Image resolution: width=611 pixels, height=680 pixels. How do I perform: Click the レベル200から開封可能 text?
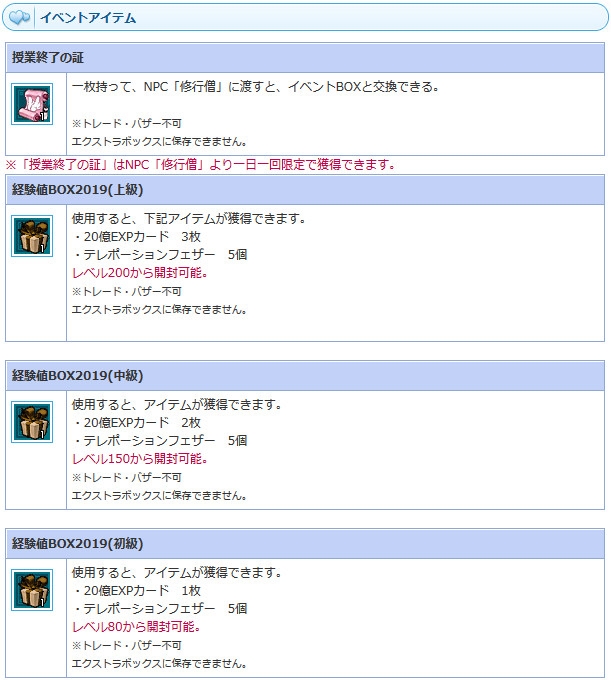click(140, 273)
